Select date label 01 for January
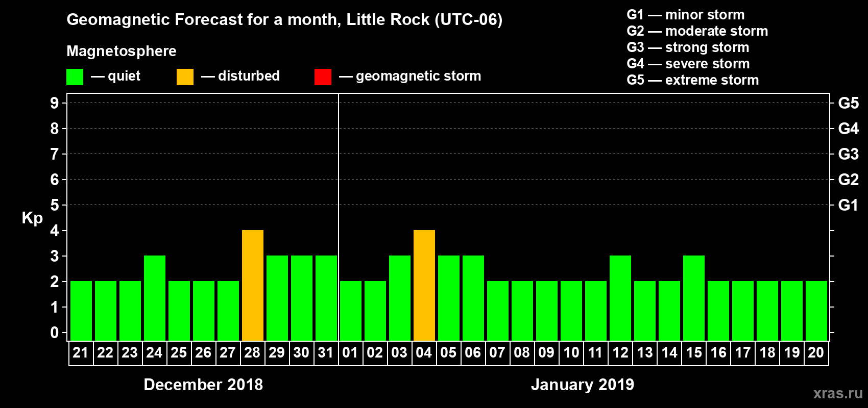 [x=350, y=352]
